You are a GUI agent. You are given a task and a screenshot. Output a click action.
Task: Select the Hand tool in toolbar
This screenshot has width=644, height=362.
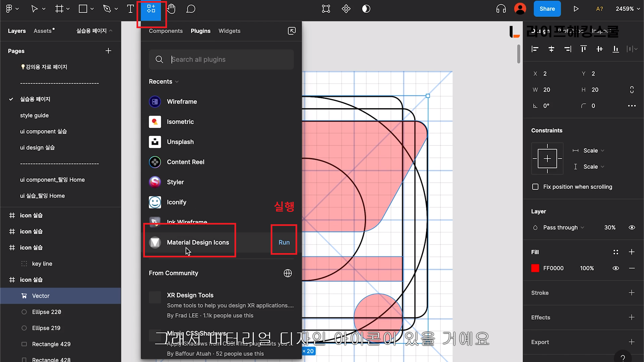point(171,9)
